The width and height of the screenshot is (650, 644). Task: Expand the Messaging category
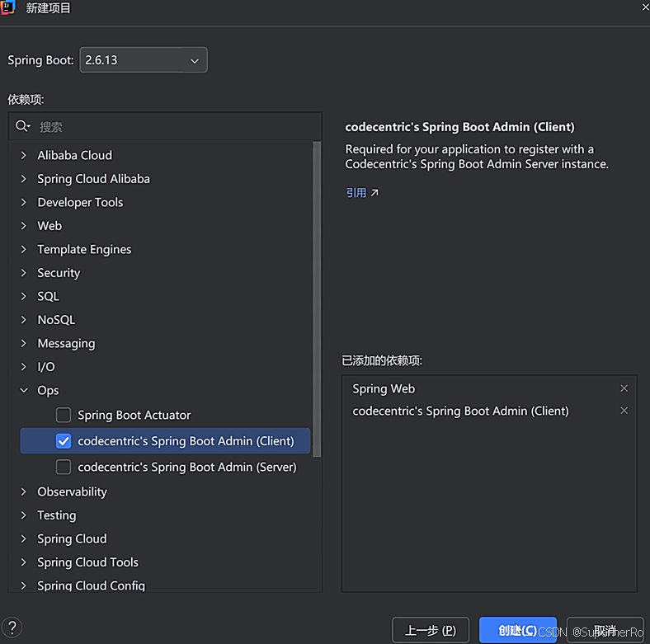pyautogui.click(x=24, y=344)
